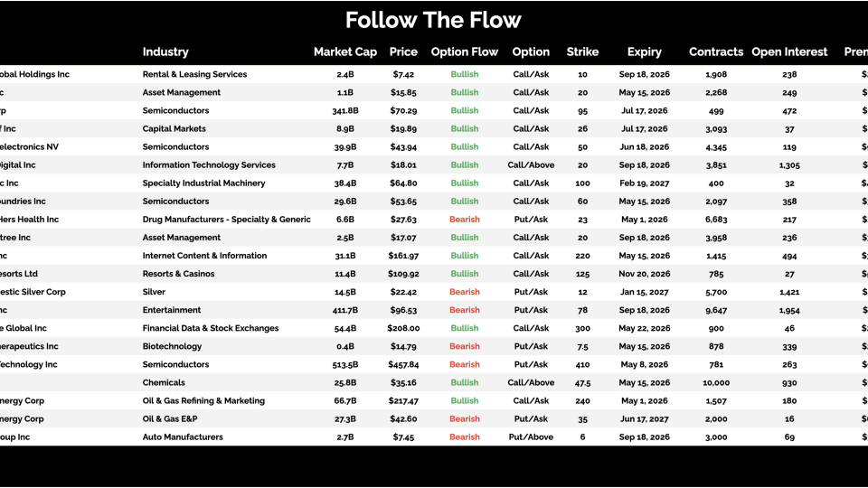Image resolution: width=868 pixels, height=488 pixels.
Task: Click the Industry column header
Action: [x=165, y=52]
